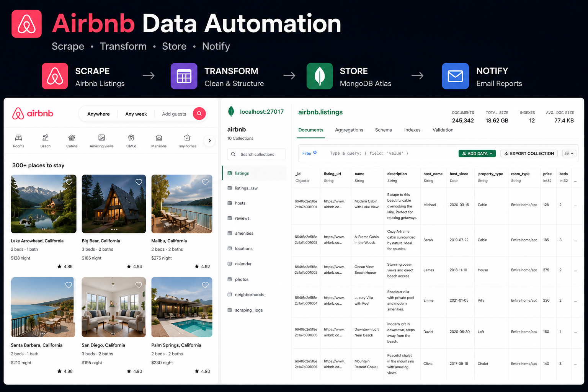Switch to the Documents tab
This screenshot has height=392, width=588.
[x=311, y=130]
